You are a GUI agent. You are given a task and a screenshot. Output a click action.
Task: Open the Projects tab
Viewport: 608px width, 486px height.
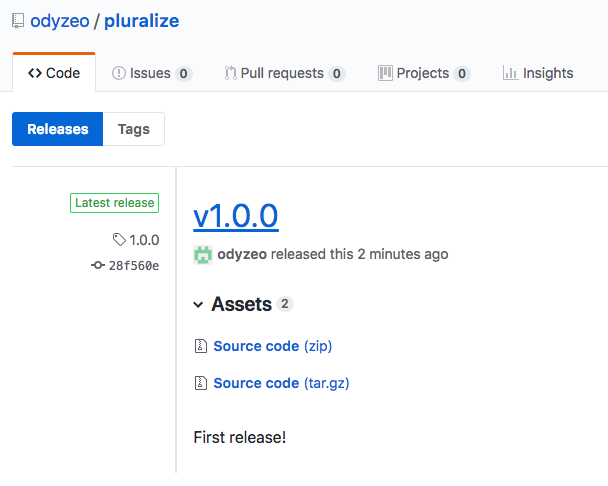click(x=424, y=73)
